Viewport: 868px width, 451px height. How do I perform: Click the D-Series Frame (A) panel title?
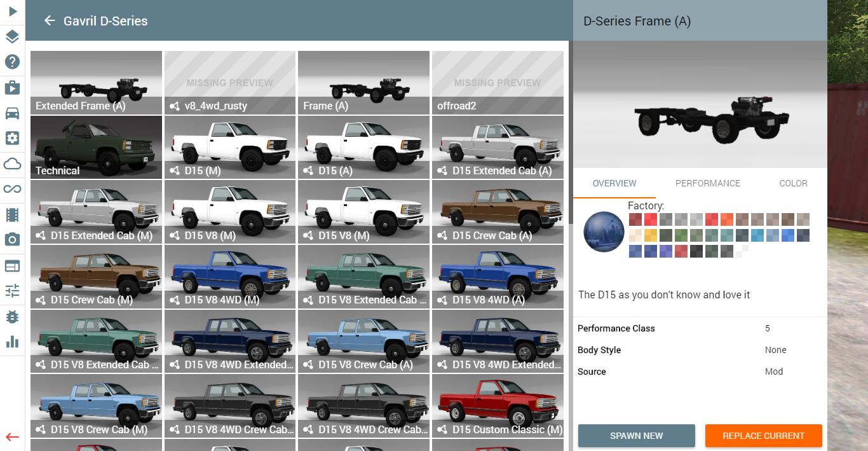click(637, 21)
